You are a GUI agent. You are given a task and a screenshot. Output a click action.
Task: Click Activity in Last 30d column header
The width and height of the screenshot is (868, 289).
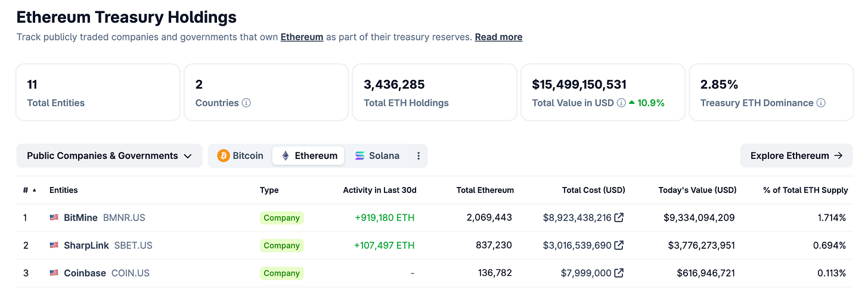tap(380, 190)
